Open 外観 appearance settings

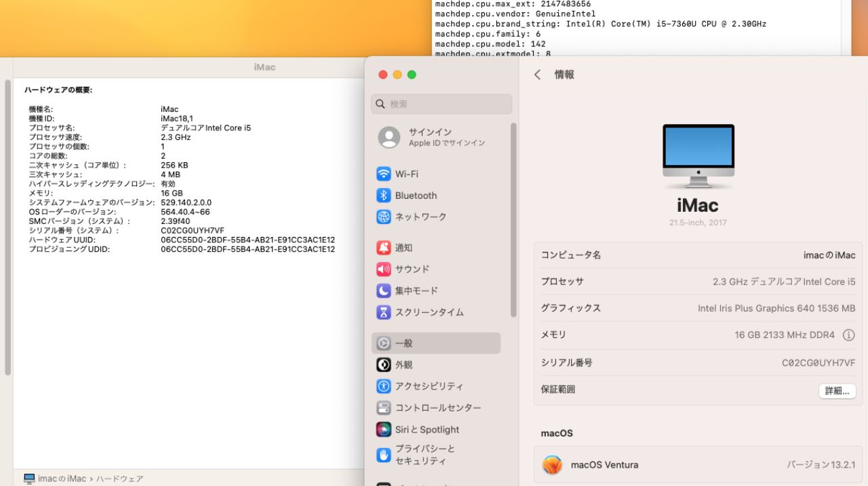[403, 364]
